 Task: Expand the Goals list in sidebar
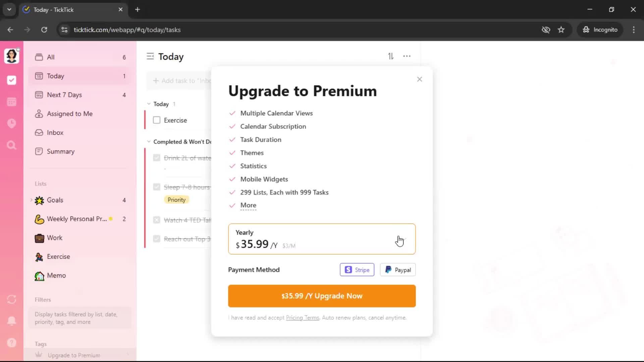point(32,200)
